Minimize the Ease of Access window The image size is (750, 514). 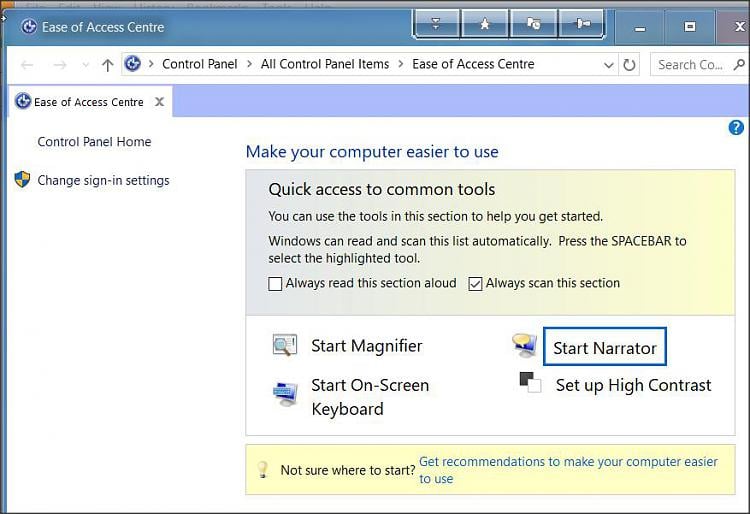pos(640,27)
